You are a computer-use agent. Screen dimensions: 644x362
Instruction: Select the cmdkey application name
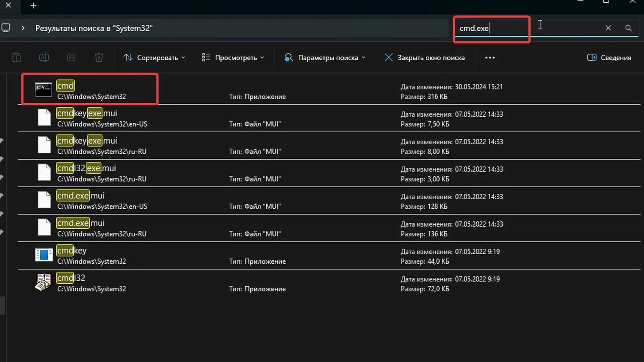point(72,251)
